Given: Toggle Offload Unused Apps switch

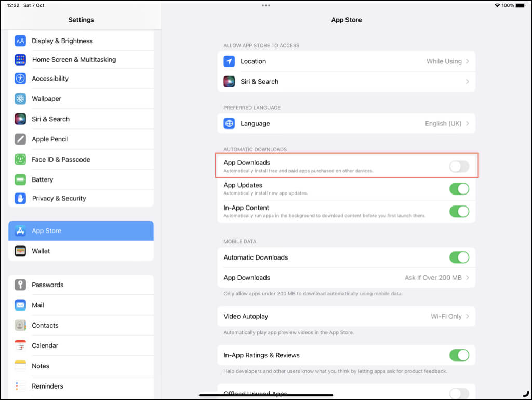Looking at the screenshot, I should tap(459, 394).
